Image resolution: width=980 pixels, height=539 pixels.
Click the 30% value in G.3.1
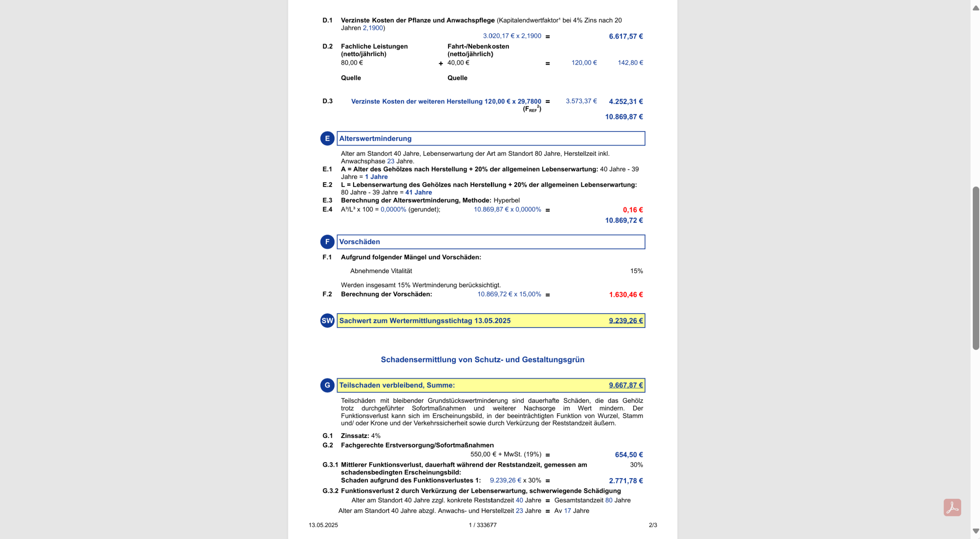[636, 465]
